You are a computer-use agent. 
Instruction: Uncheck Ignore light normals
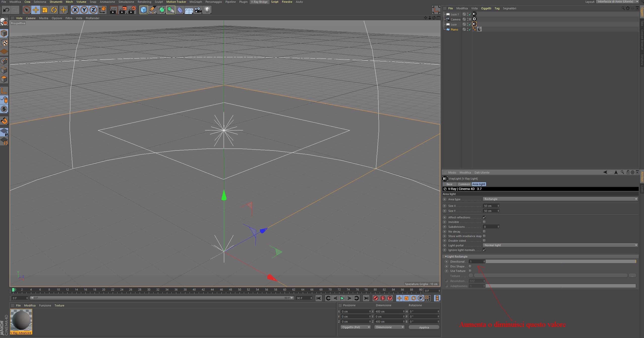click(484, 250)
